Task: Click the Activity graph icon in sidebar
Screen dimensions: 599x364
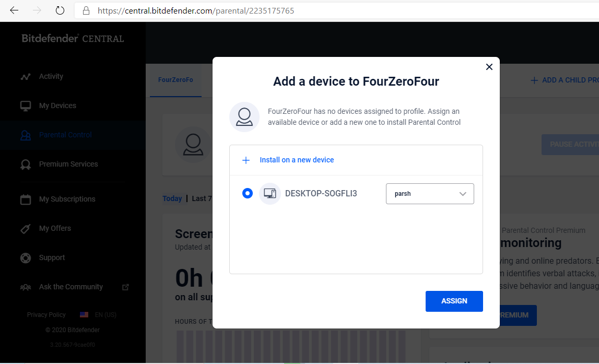Action: (x=26, y=77)
